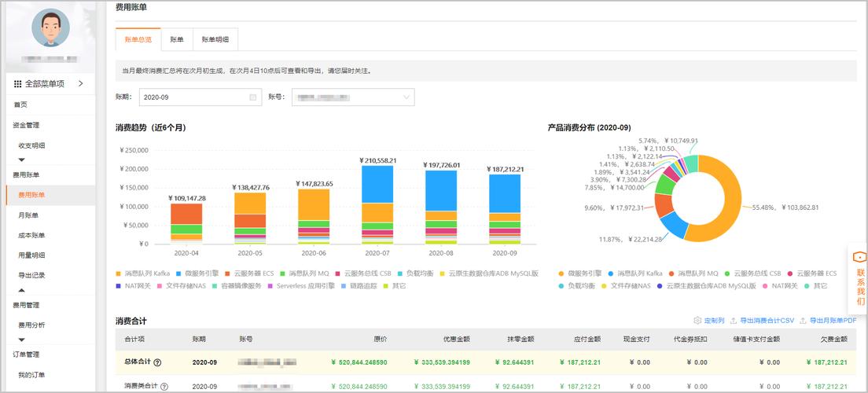Click orange 消息队列 Kafka swatch in trend legend
Screen dimensions: 868x393
tap(119, 274)
